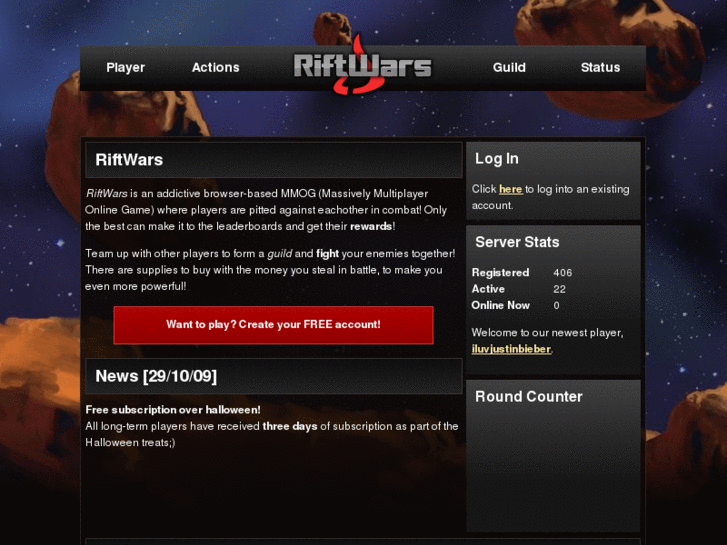Viewport: 727px width, 545px height.
Task: Click the Registered label
Action: point(500,273)
